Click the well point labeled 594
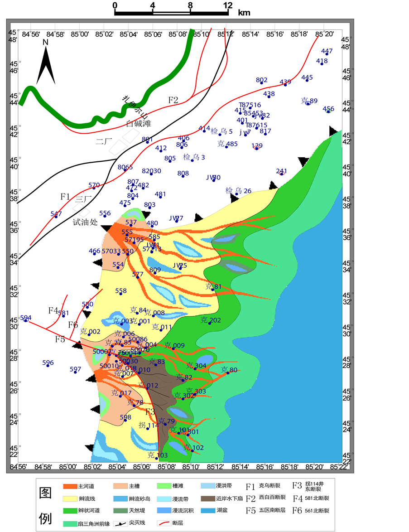Viewport: 409px width, 532px height. point(26,320)
